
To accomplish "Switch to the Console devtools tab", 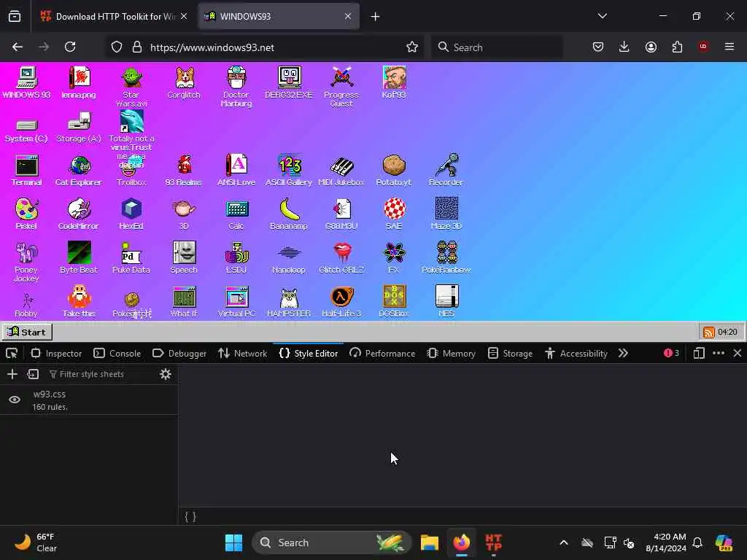I will pyautogui.click(x=117, y=354).
